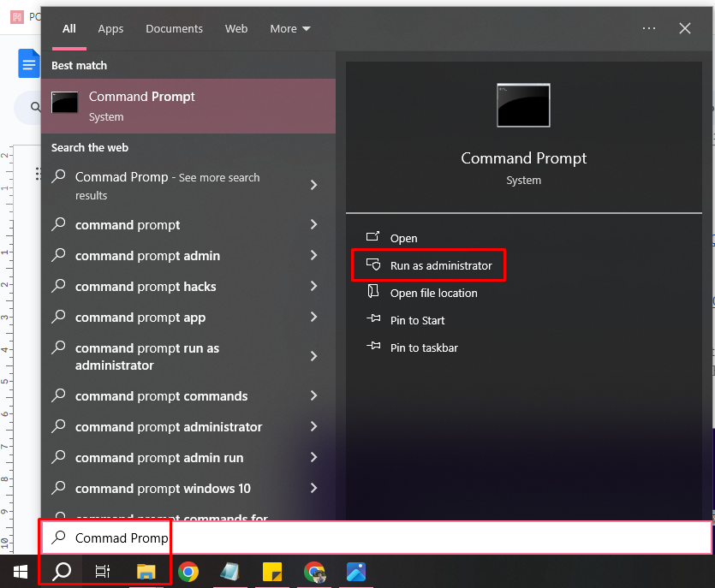The image size is (715, 588).
Task: Click magnifier icon inside the search box
Action: pyautogui.click(x=59, y=538)
